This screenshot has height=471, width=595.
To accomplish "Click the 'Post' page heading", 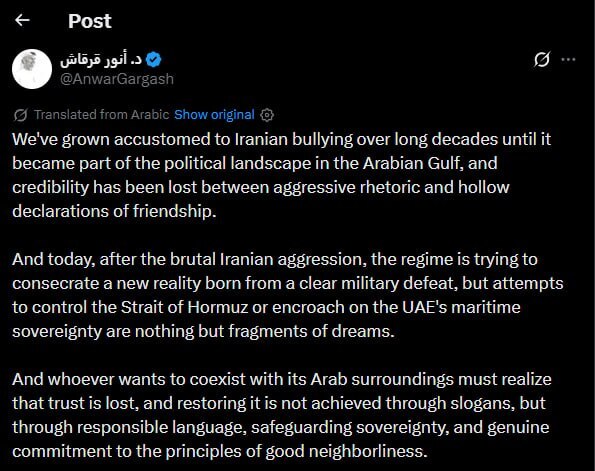I will point(90,21).
